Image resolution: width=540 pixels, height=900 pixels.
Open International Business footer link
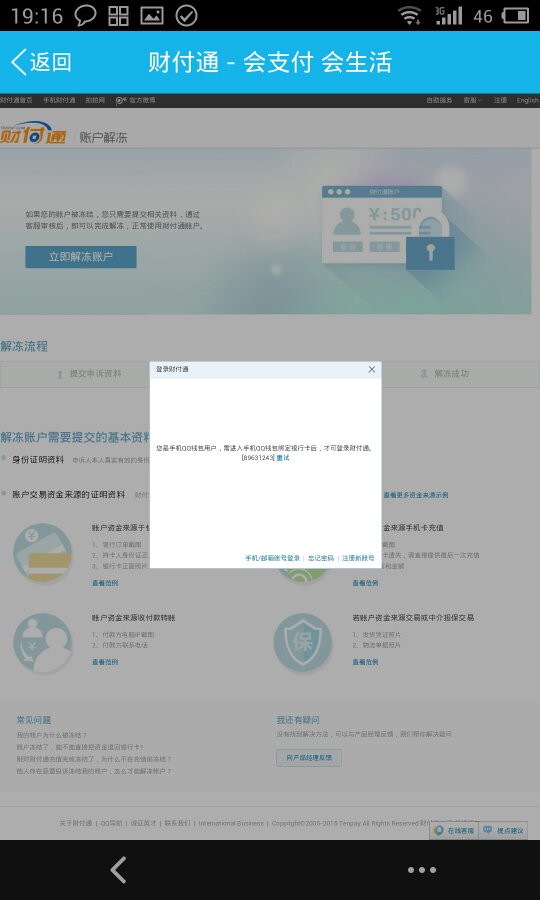click(x=231, y=823)
